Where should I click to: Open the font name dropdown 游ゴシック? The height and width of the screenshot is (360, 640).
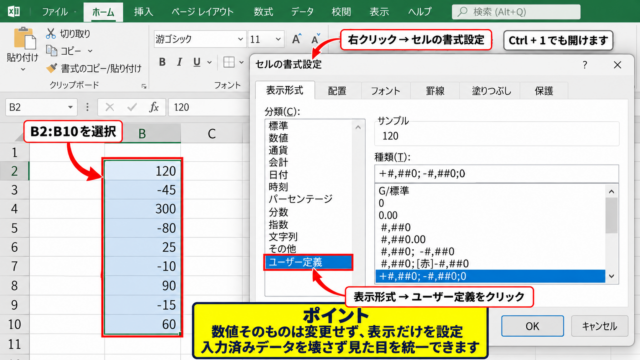point(240,39)
